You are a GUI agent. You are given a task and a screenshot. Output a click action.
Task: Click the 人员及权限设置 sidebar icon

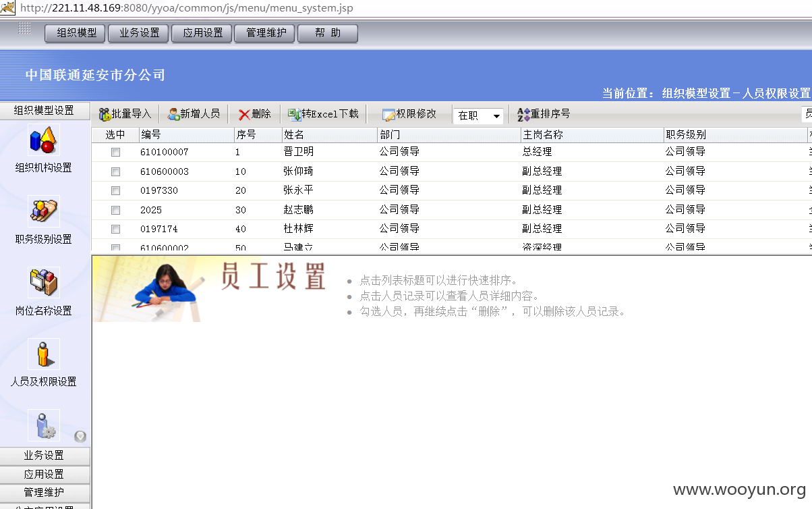[44, 354]
